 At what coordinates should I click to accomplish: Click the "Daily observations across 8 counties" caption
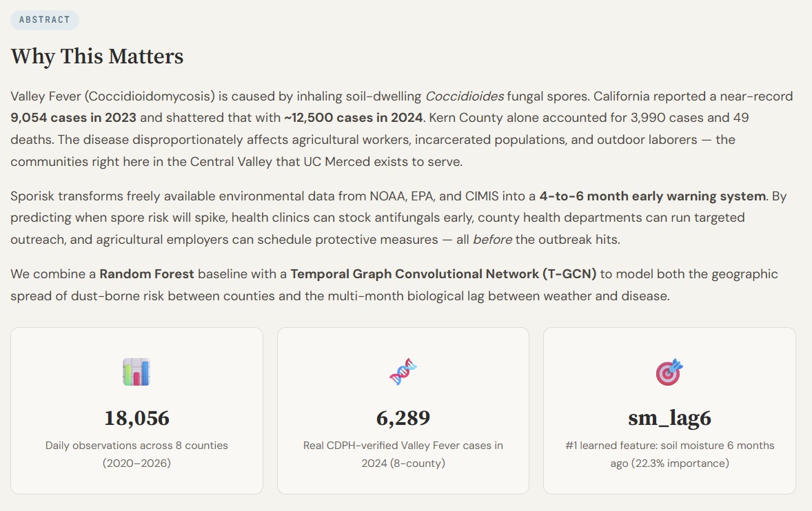pos(136,446)
